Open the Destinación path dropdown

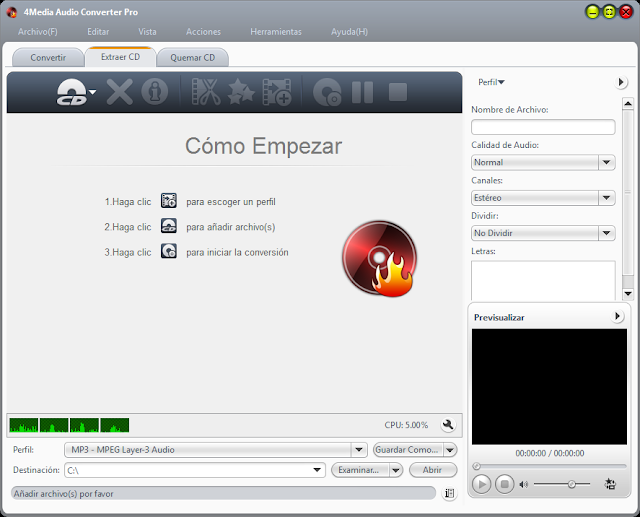[x=317, y=470]
